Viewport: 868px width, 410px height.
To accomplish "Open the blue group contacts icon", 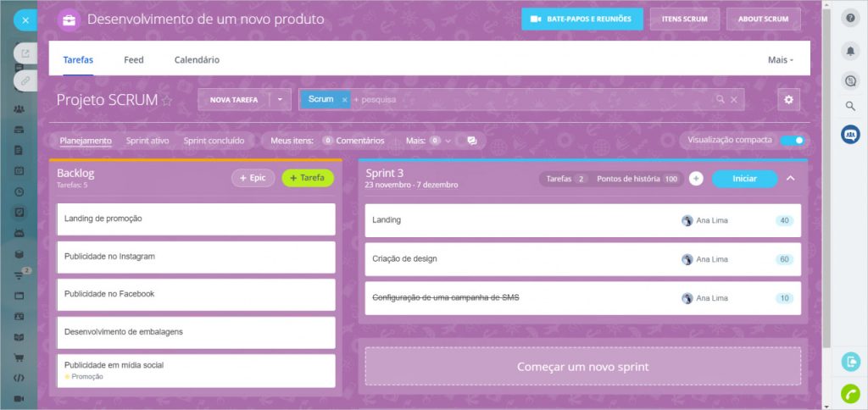I will pos(850,135).
